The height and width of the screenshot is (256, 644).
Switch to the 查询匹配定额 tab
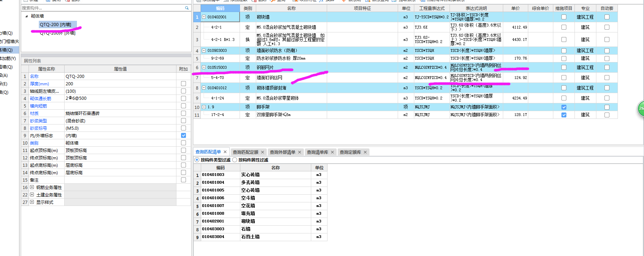click(246, 152)
